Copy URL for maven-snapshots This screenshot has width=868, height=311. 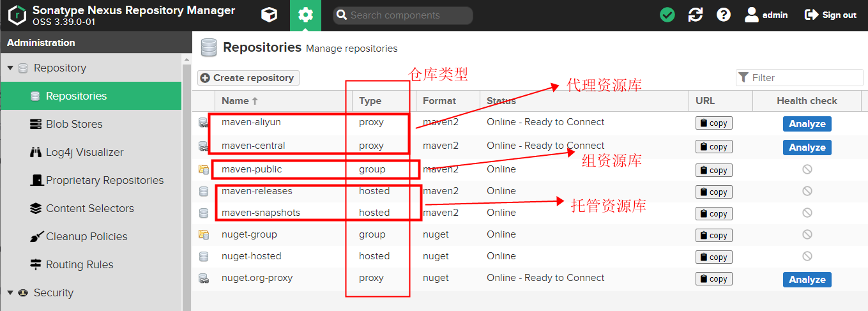[714, 214]
